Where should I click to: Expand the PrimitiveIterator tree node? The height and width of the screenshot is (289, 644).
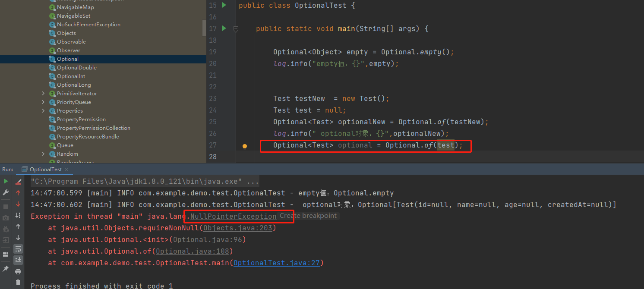[x=43, y=94]
